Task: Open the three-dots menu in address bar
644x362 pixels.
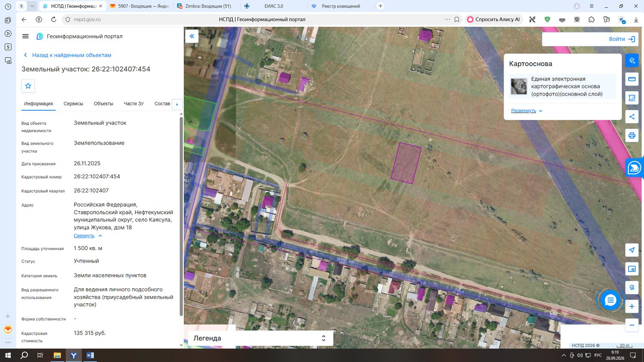Action: pos(447,19)
